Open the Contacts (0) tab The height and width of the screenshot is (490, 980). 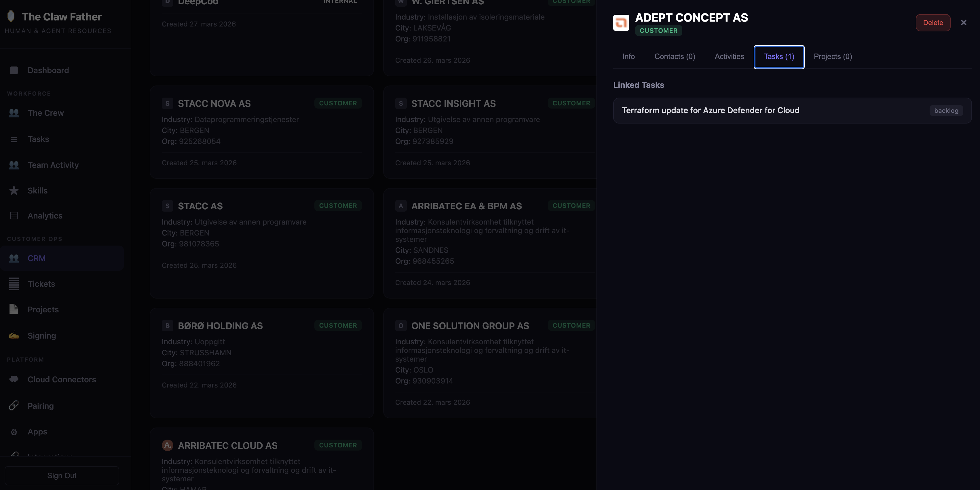[675, 57]
